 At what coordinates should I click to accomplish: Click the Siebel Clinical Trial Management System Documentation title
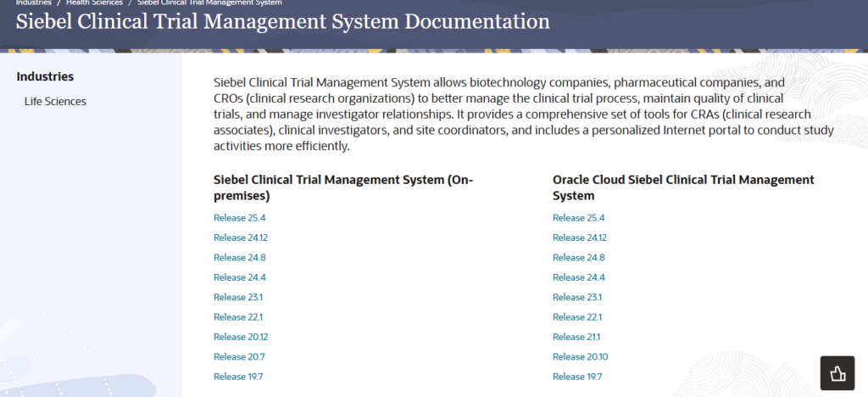283,21
